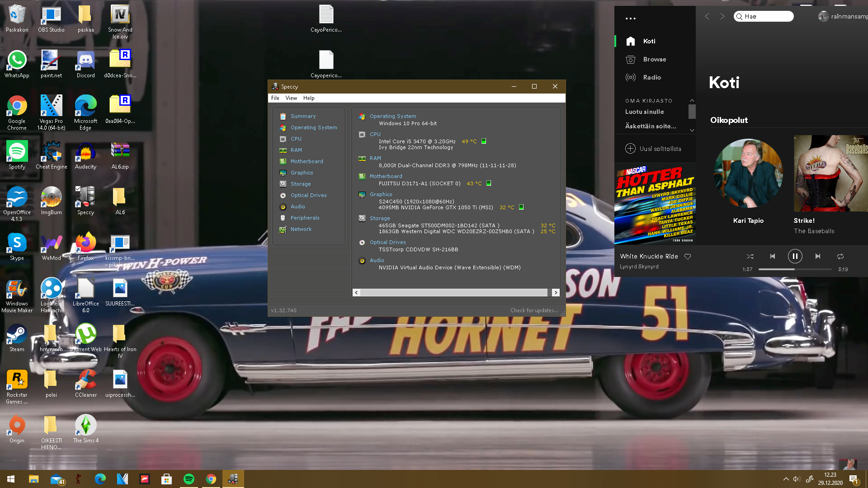Screen dimensions: 868x488
Task: Click the motherboard temperature indicator icon
Action: [x=488, y=183]
